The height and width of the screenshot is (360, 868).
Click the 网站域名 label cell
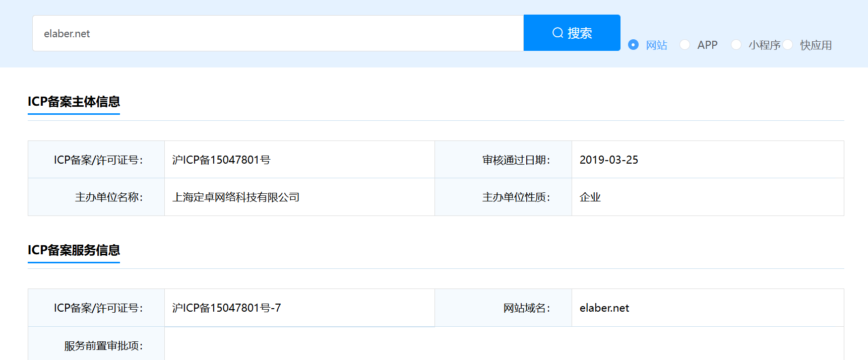click(526, 308)
